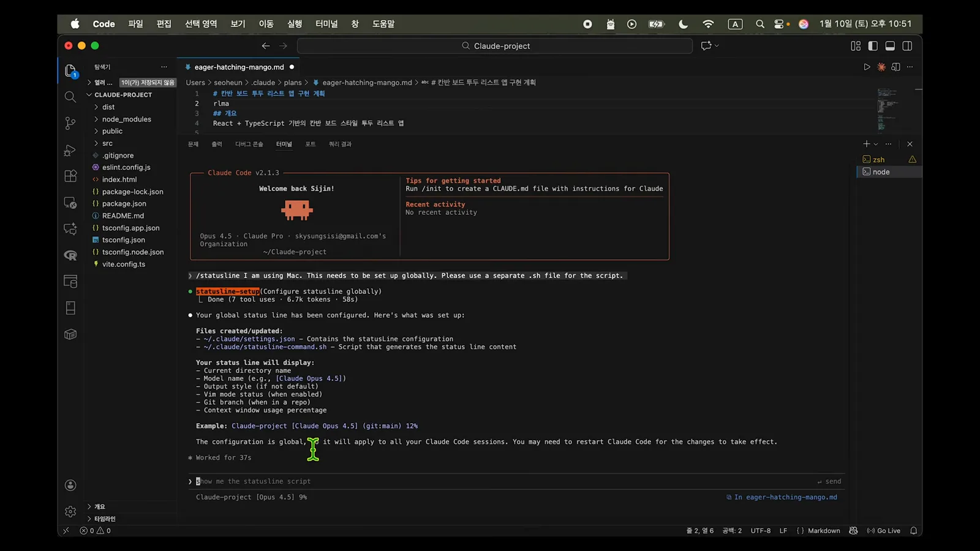The width and height of the screenshot is (980, 551).
Task: Run the current file with the play icon
Action: tap(867, 67)
